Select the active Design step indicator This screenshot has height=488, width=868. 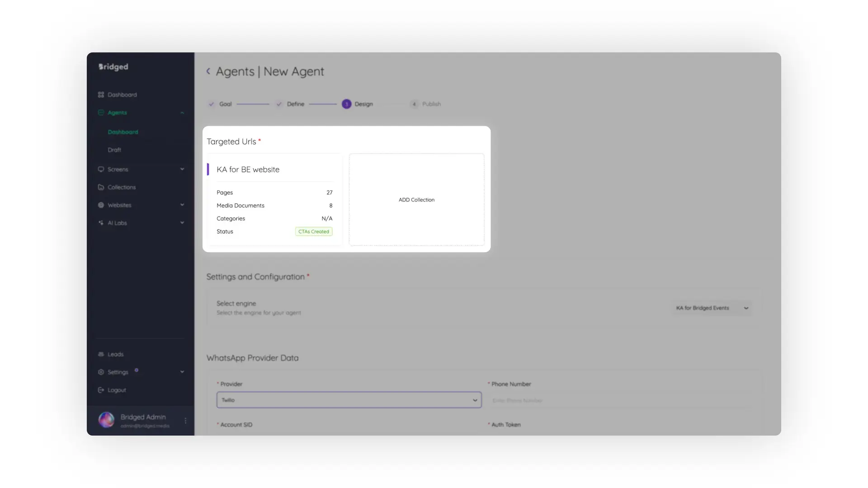tap(346, 104)
